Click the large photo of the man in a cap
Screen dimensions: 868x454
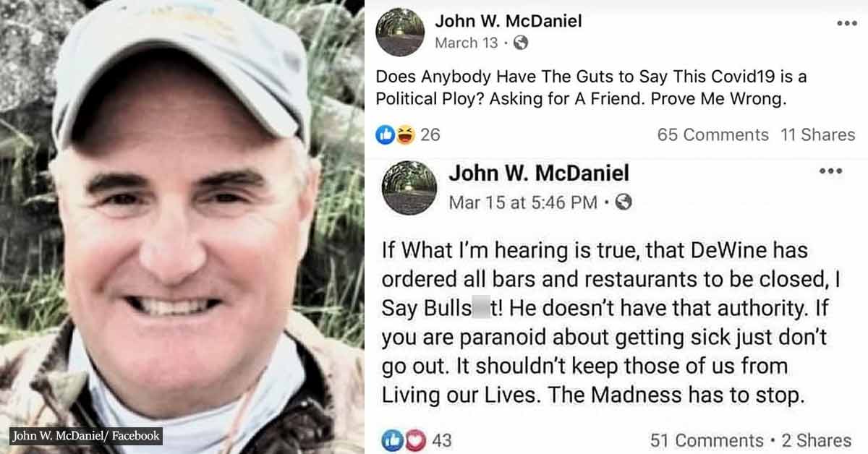click(x=182, y=227)
